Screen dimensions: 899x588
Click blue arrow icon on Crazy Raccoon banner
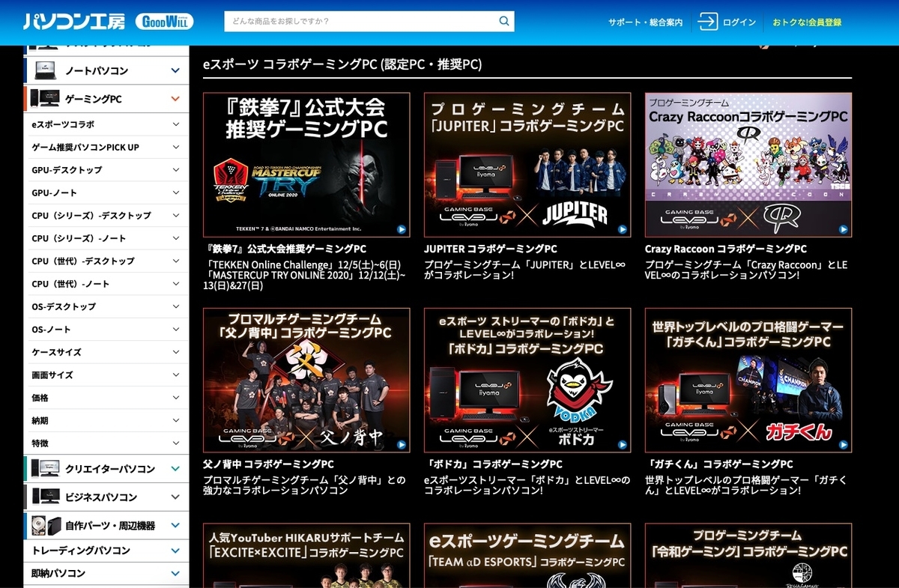(844, 229)
